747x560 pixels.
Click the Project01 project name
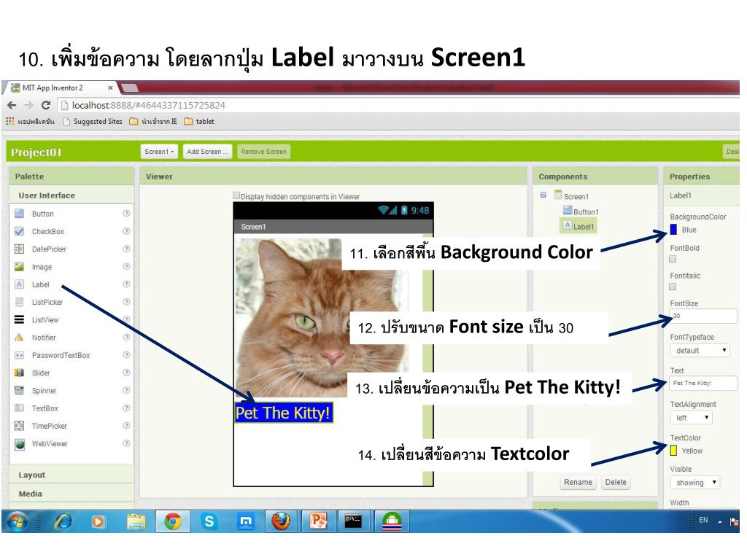[36, 152]
